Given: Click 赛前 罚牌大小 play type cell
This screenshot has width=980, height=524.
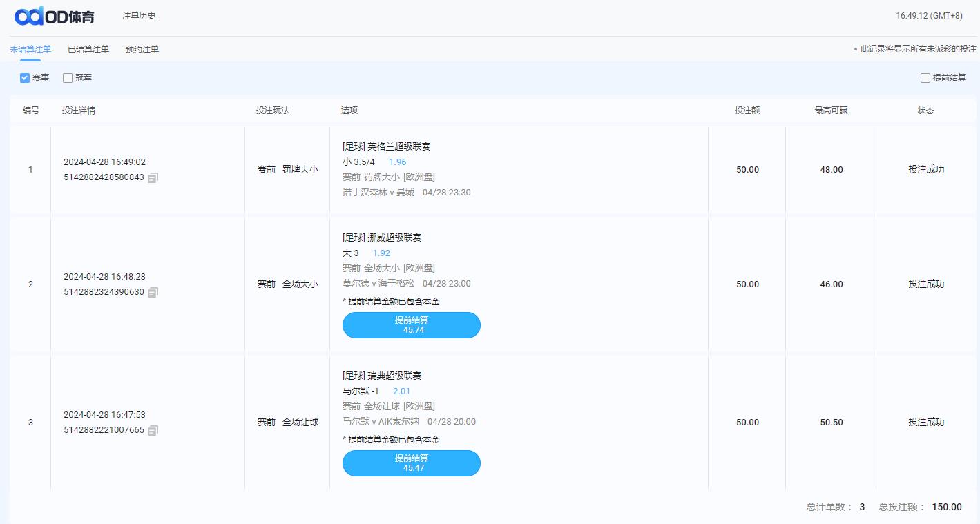Looking at the screenshot, I should tap(288, 169).
